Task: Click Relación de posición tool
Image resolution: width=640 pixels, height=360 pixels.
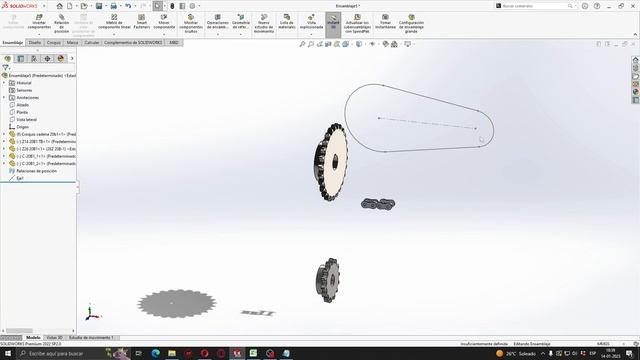Action: pyautogui.click(x=62, y=24)
